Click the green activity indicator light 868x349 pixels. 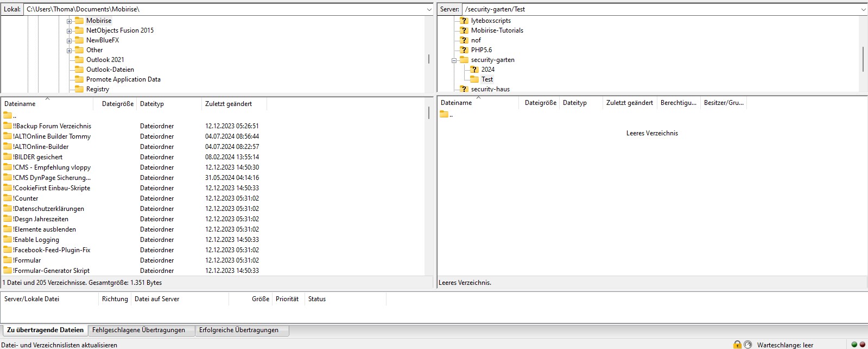tap(854, 345)
